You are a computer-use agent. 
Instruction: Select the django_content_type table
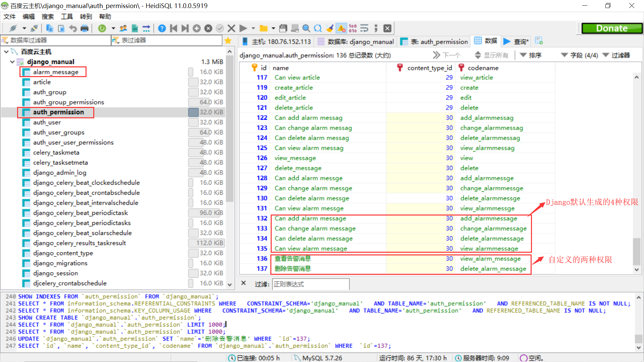pos(63,253)
